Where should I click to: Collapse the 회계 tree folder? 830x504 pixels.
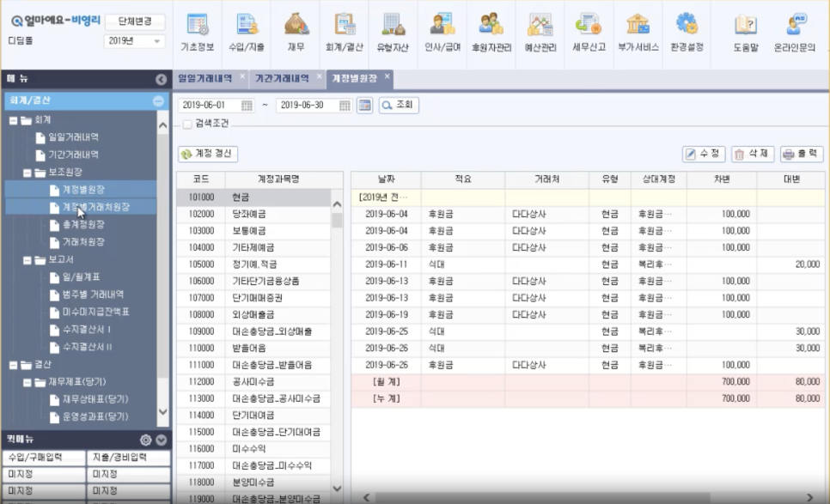(13, 120)
